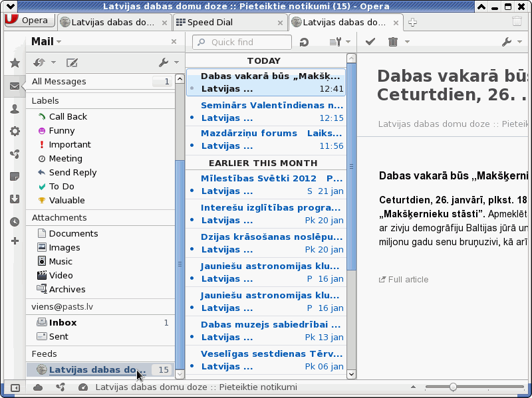The width and height of the screenshot is (532, 398).
Task: Select the Funny label
Action: click(100, 130)
